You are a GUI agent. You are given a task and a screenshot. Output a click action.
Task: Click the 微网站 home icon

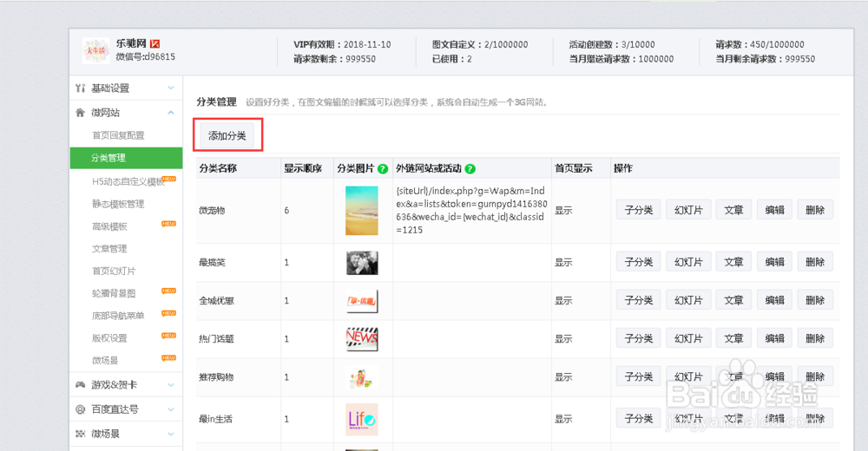[81, 113]
